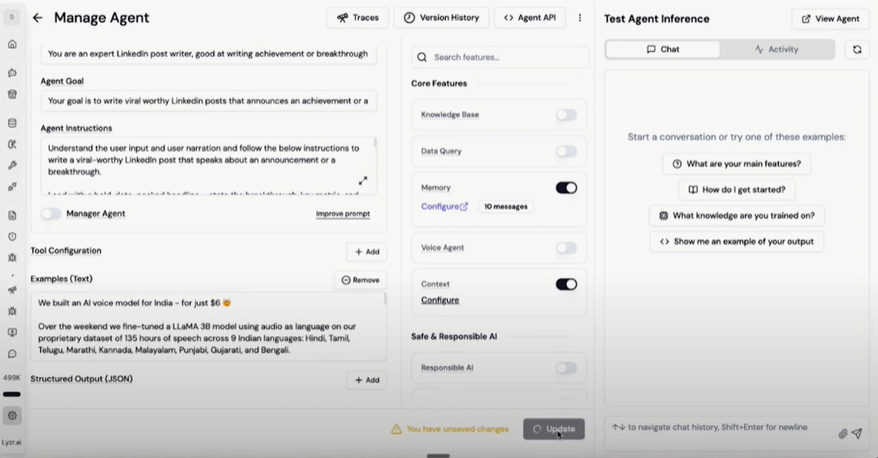
Task: Open Memory Configure link
Action: 444,207
